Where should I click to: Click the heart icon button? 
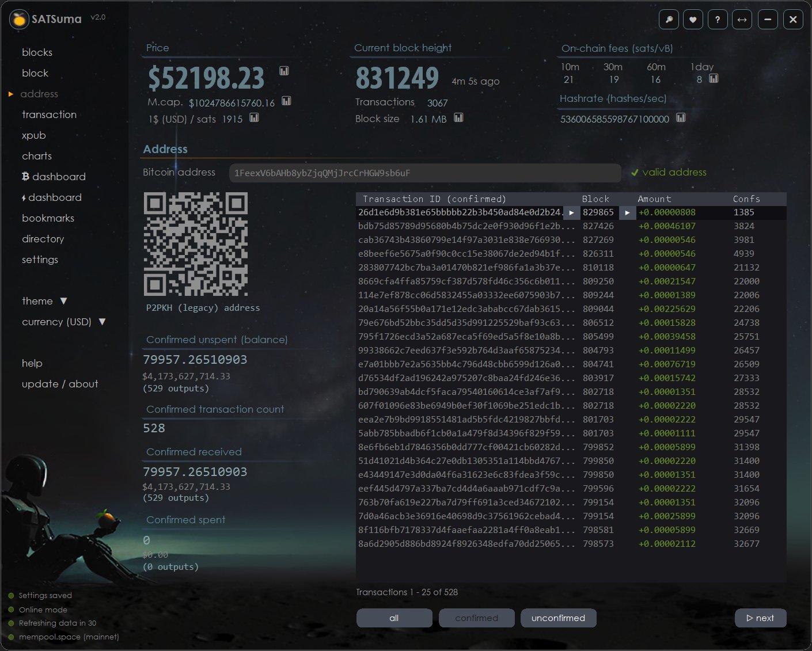click(x=693, y=20)
